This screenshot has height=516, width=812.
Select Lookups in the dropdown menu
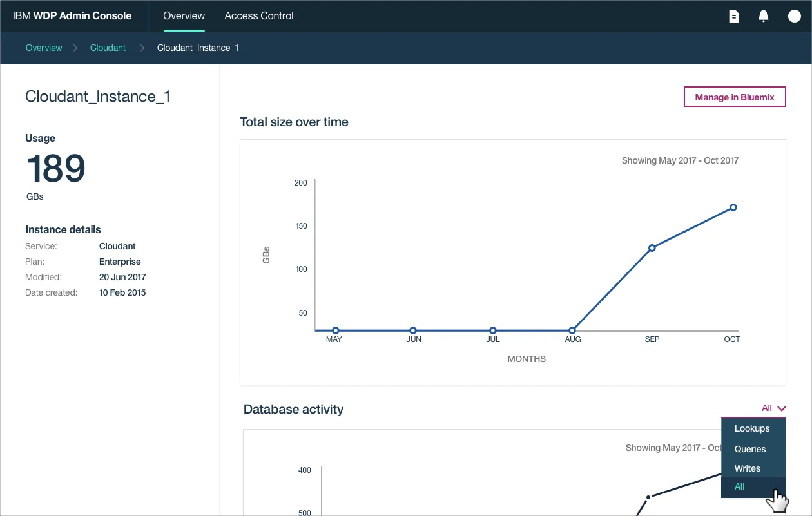[753, 428]
